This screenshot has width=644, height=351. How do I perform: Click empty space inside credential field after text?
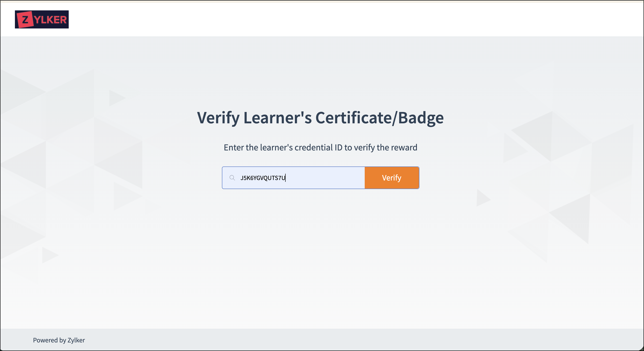click(x=330, y=178)
